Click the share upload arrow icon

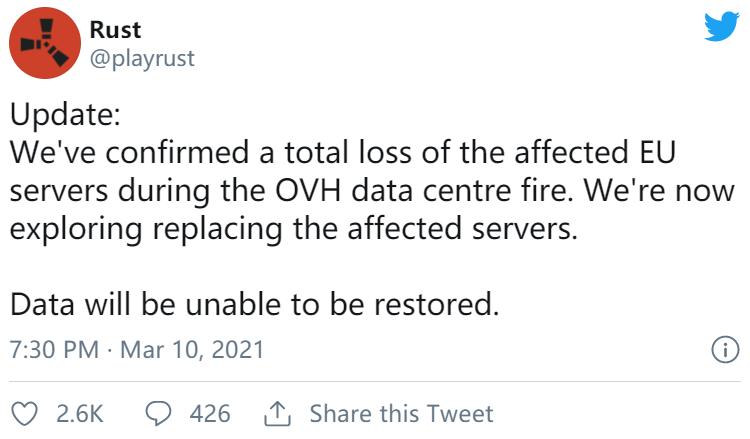277,414
